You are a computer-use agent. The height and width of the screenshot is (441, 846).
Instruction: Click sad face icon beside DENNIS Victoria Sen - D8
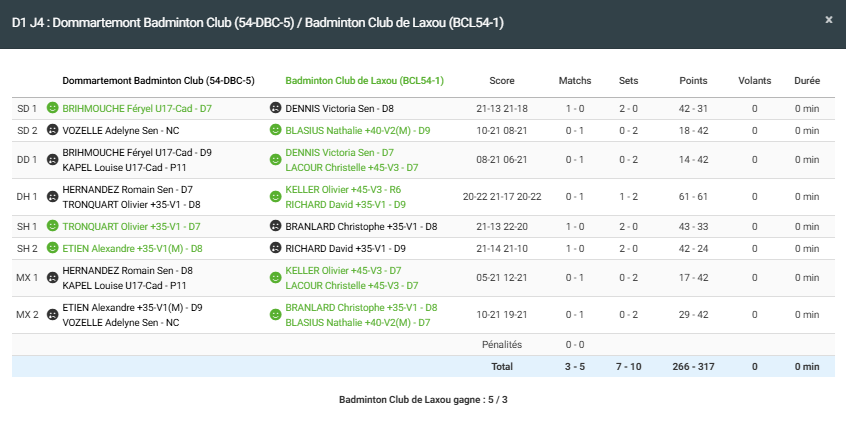pos(275,108)
